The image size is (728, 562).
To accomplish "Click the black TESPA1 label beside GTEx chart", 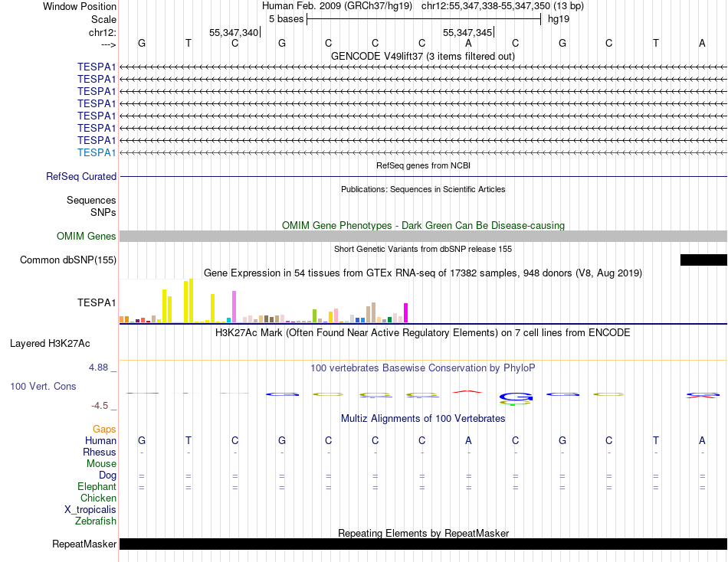I will (x=96, y=302).
